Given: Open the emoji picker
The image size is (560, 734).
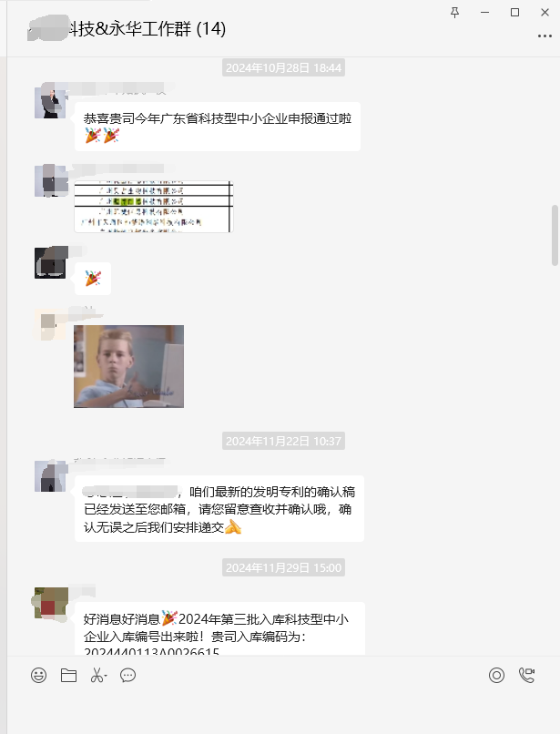Looking at the screenshot, I should click(38, 675).
